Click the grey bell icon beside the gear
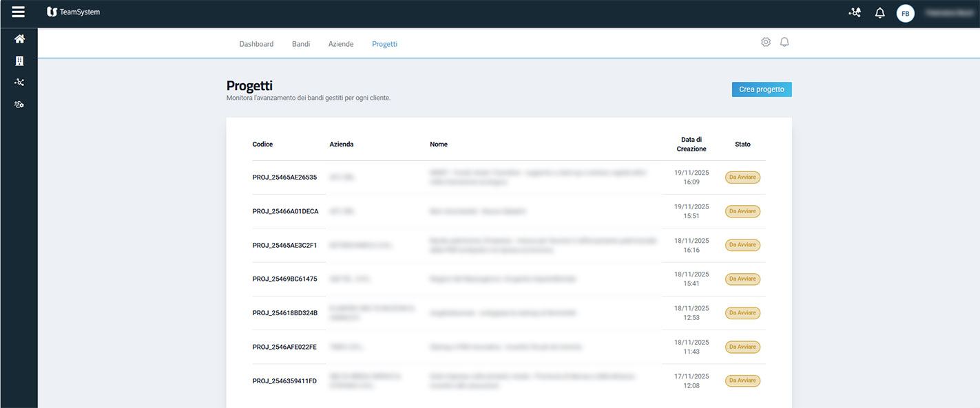Viewport: 980px width, 408px height. (x=784, y=42)
